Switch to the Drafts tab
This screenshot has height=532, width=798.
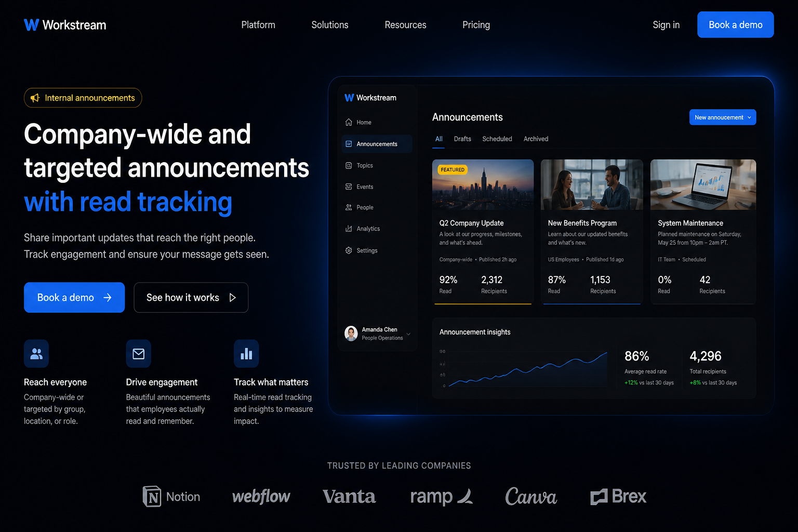462,139
